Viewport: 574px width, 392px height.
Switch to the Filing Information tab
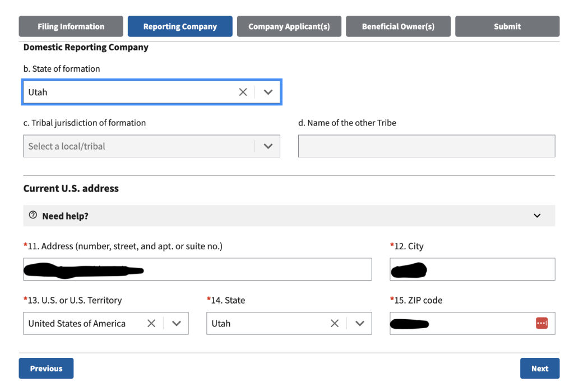click(71, 26)
